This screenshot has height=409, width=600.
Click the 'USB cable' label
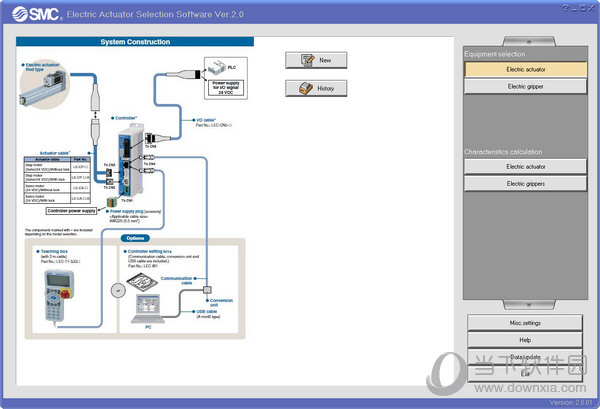pyautogui.click(x=205, y=311)
